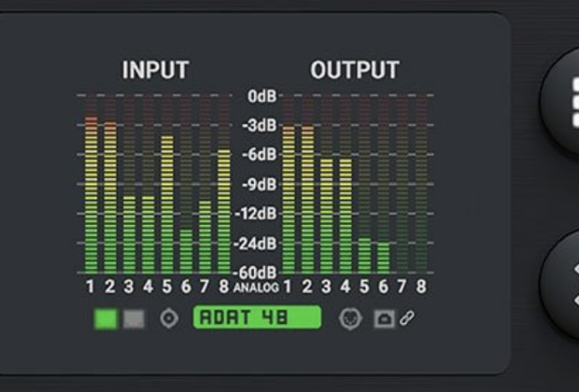Toggle the gray square indicator

(134, 318)
